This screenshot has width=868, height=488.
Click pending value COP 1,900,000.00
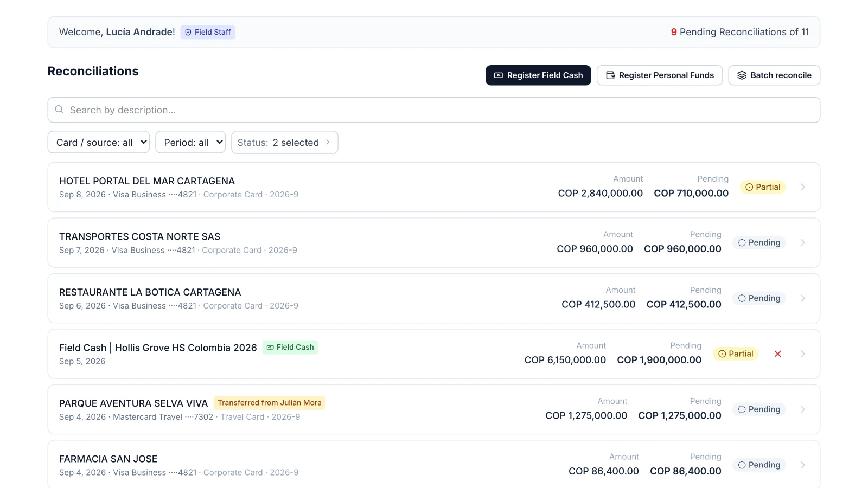click(659, 360)
